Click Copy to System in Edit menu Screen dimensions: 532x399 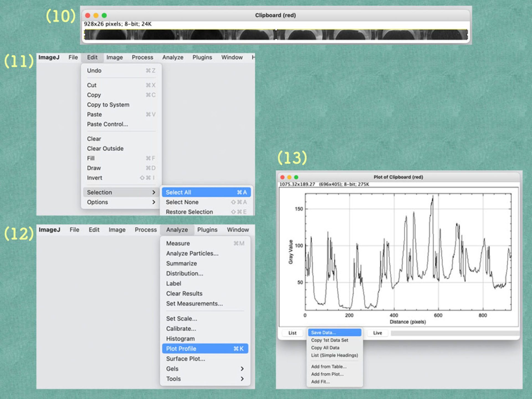pos(108,105)
